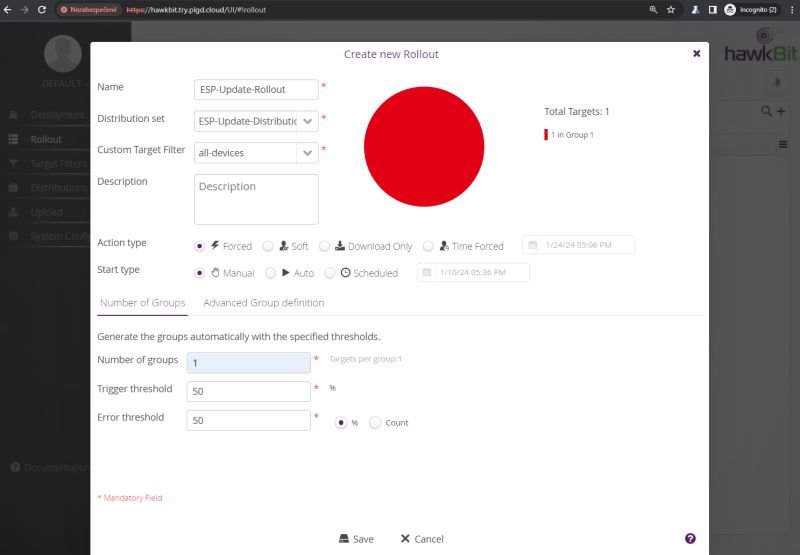This screenshot has width=800, height=555.
Task: Select Count error threshold unit
Action: pyautogui.click(x=375, y=422)
